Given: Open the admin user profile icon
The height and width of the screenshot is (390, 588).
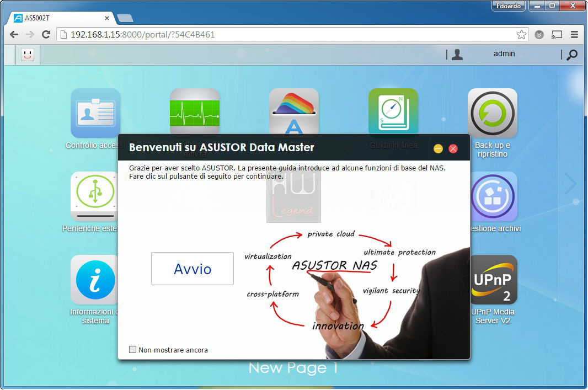Looking at the screenshot, I should pyautogui.click(x=457, y=55).
